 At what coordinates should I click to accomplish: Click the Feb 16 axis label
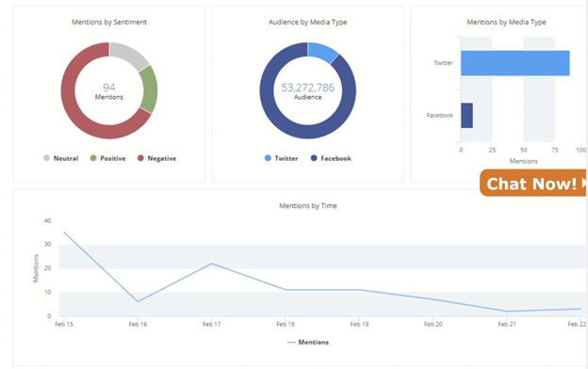pos(138,324)
